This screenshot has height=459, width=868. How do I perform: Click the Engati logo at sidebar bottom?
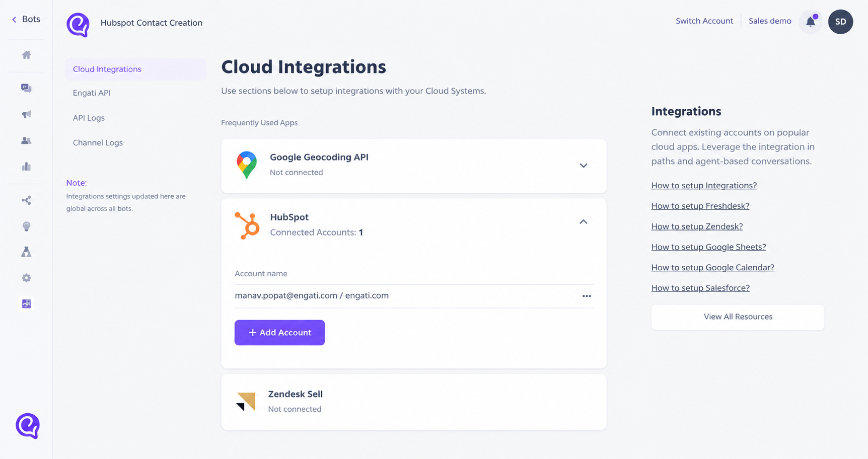click(x=28, y=426)
